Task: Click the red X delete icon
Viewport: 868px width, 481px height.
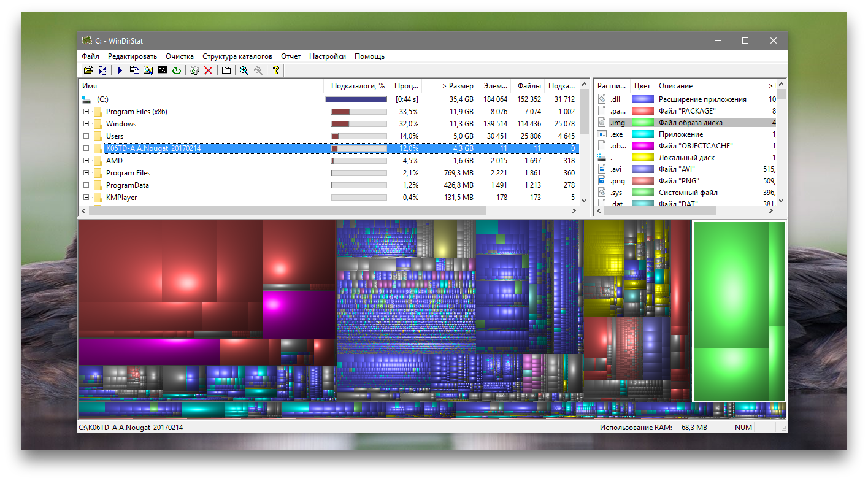Action: click(x=209, y=71)
